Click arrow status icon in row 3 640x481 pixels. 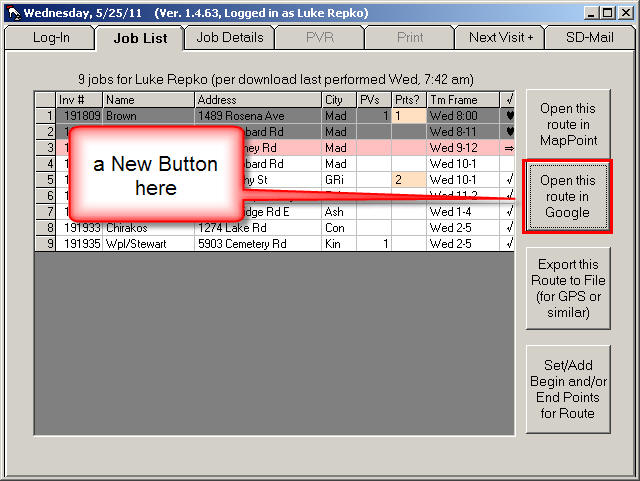coord(509,148)
